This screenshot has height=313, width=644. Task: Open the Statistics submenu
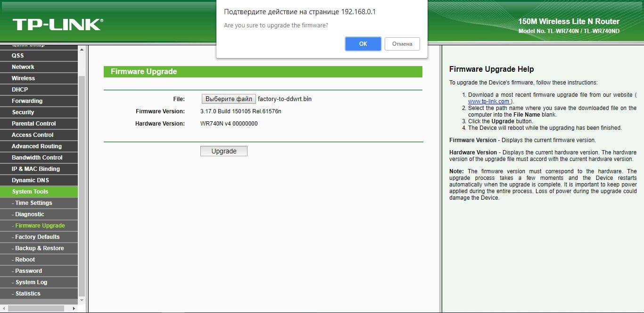39,294
